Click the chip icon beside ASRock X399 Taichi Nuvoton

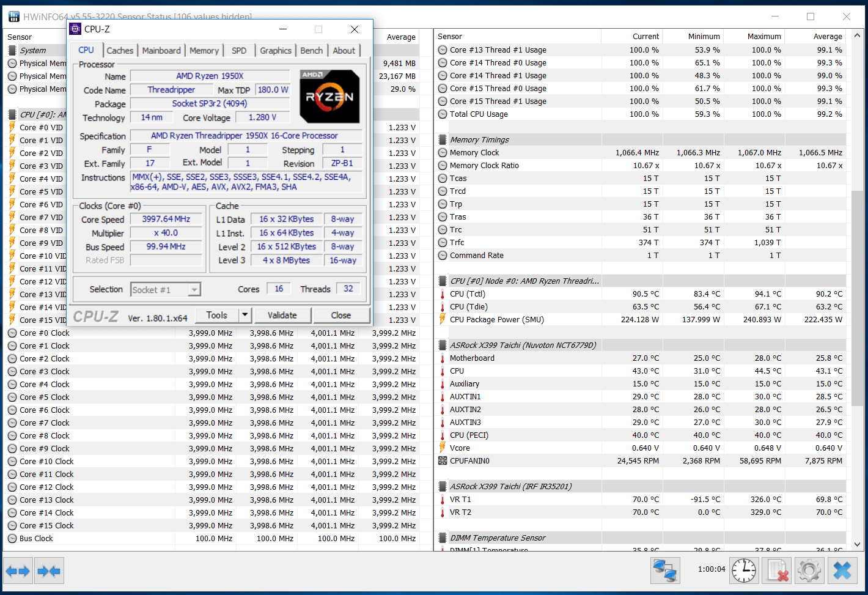443,346
